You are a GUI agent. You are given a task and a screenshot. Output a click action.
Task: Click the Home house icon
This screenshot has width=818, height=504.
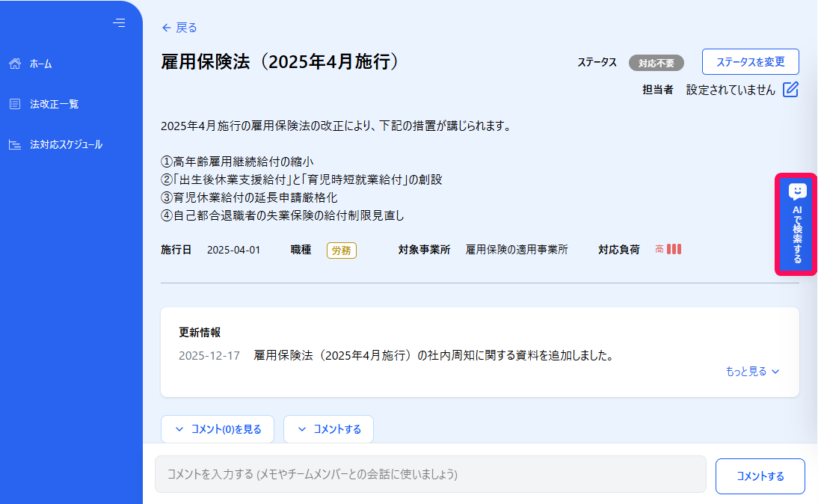point(15,64)
